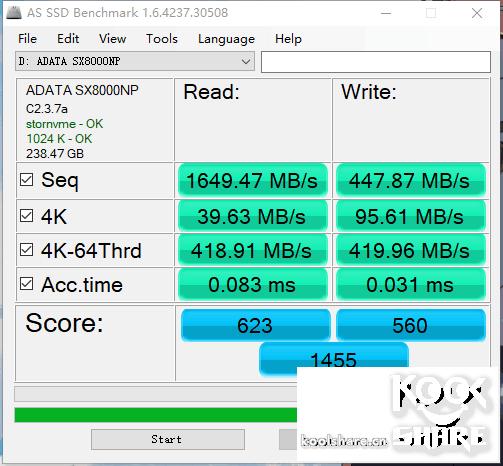
Task: Click the Write column header
Action: pyautogui.click(x=369, y=92)
